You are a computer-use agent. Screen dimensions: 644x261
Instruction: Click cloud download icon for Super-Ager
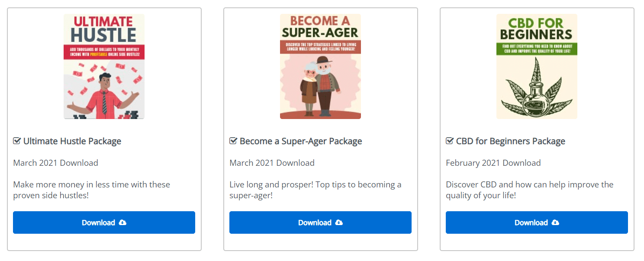339,222
